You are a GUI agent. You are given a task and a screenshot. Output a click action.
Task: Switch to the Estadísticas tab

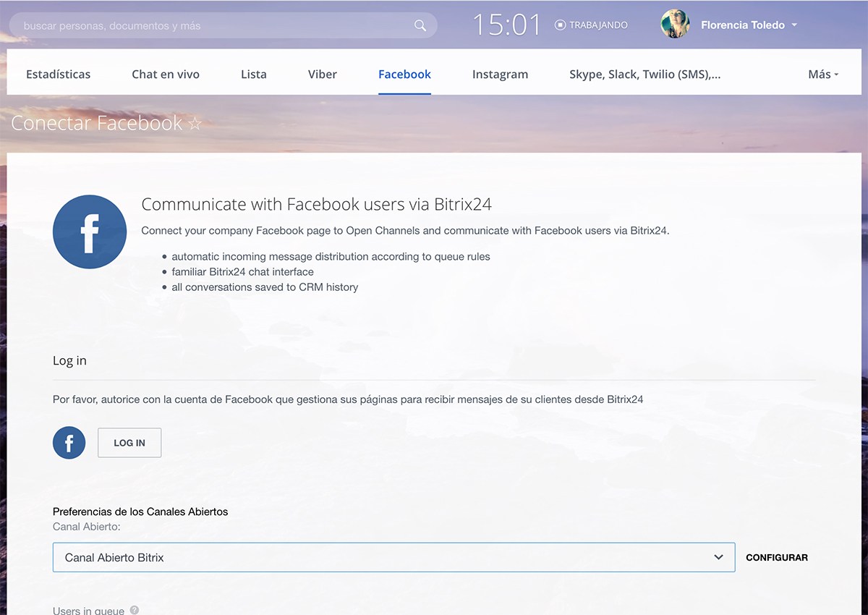59,75
